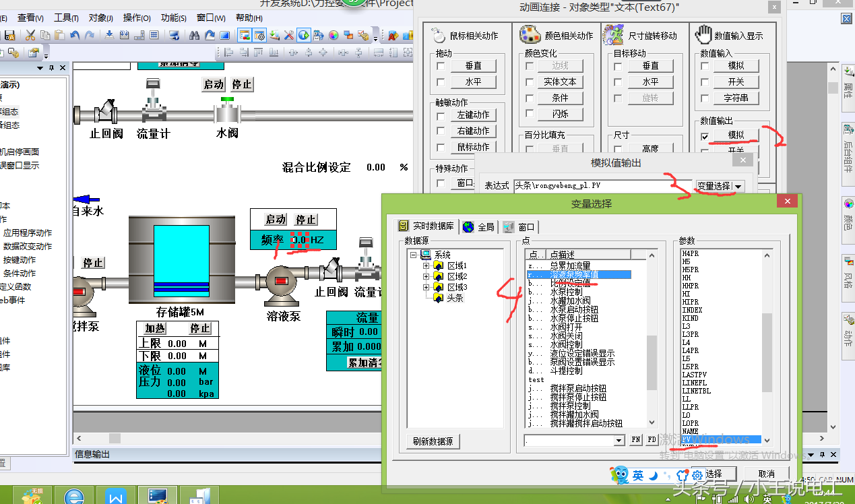Click the Save icon in the toolbar
The height and width of the screenshot is (504, 855).
pos(9,35)
